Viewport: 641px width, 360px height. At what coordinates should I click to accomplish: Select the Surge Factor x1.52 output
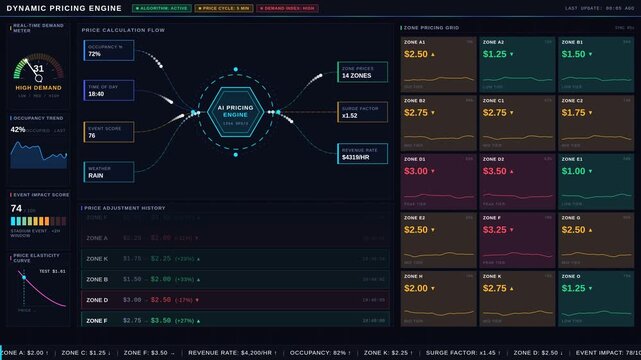pos(363,112)
